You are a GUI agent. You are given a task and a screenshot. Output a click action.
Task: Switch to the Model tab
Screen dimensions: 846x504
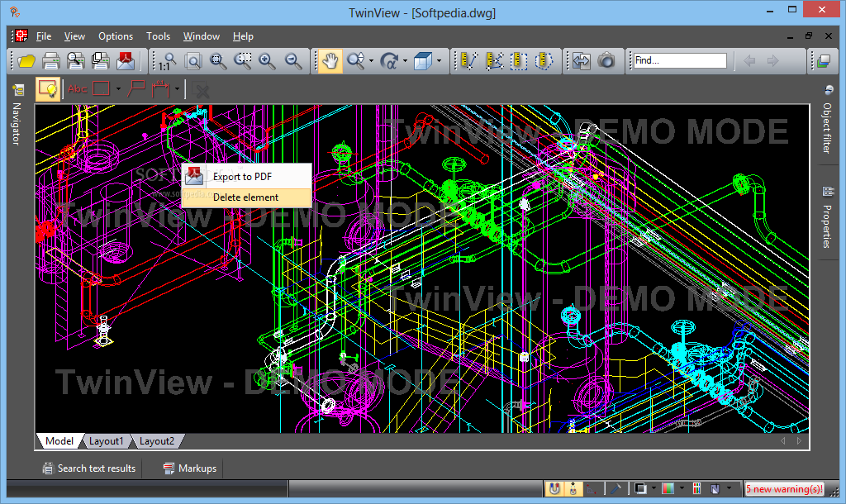click(x=59, y=441)
